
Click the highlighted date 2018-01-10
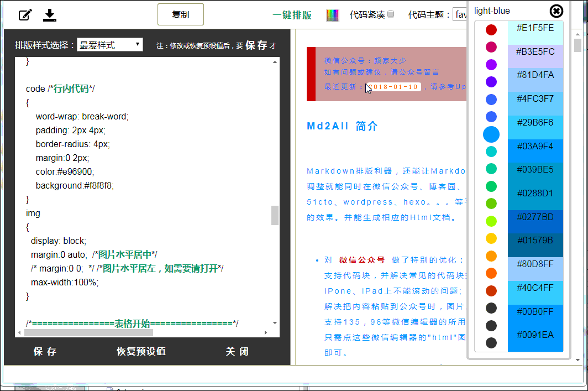(x=393, y=87)
